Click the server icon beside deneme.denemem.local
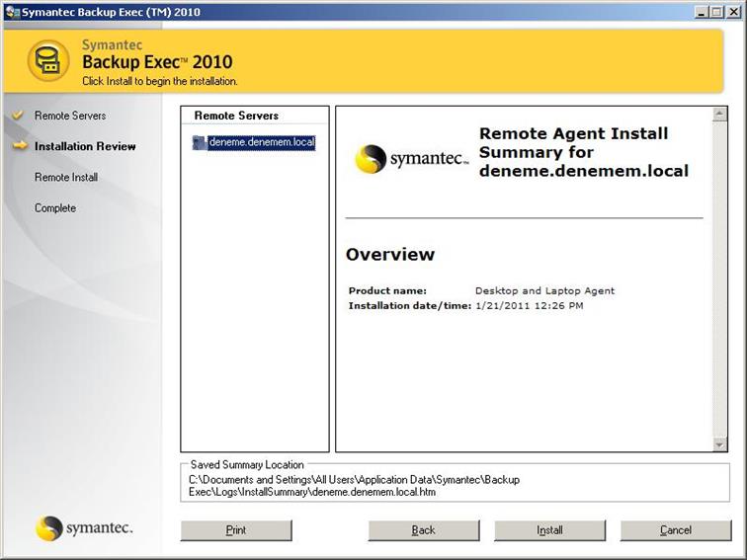The image size is (747, 560). pos(200,143)
